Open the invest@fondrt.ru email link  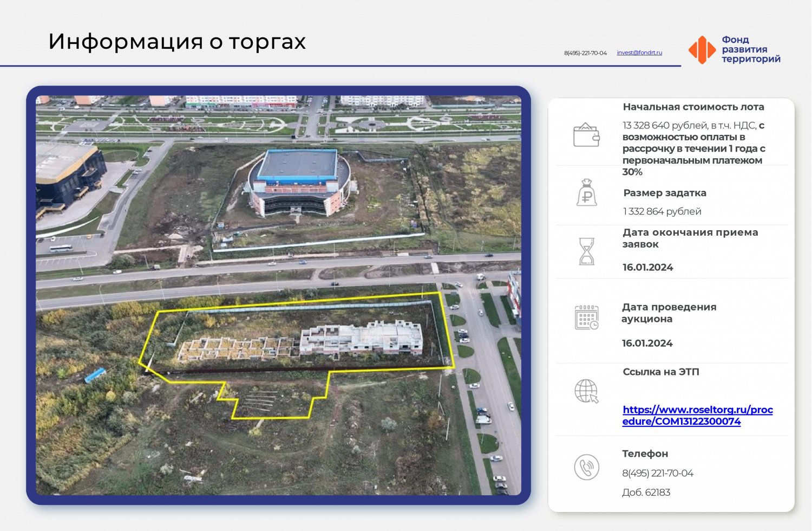click(x=639, y=53)
